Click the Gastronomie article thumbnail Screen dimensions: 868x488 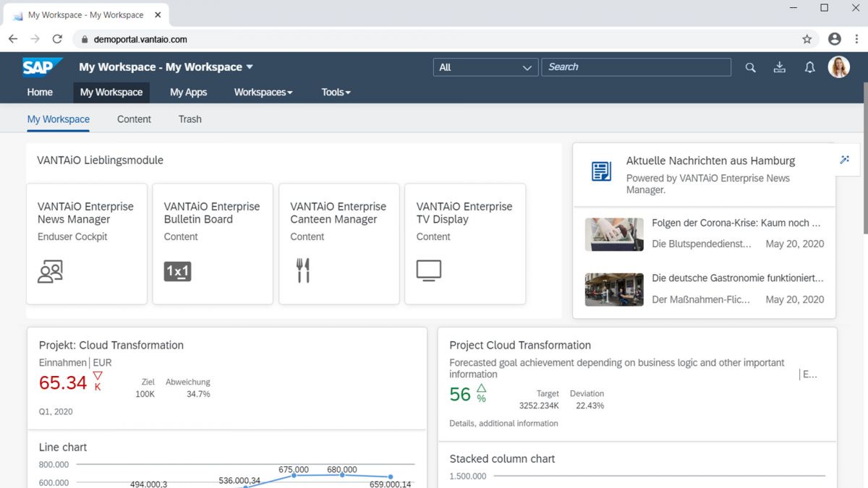pyautogui.click(x=614, y=289)
